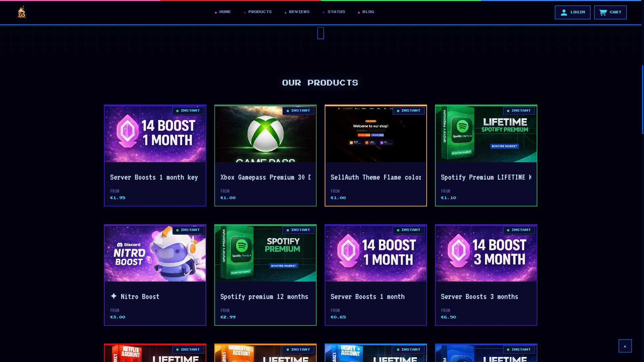Select the Nitro Boost product title

tap(135, 297)
